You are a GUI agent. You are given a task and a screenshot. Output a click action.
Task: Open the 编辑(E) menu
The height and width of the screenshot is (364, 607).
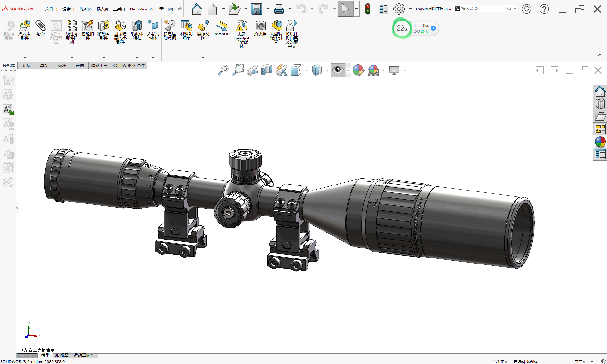pos(68,9)
